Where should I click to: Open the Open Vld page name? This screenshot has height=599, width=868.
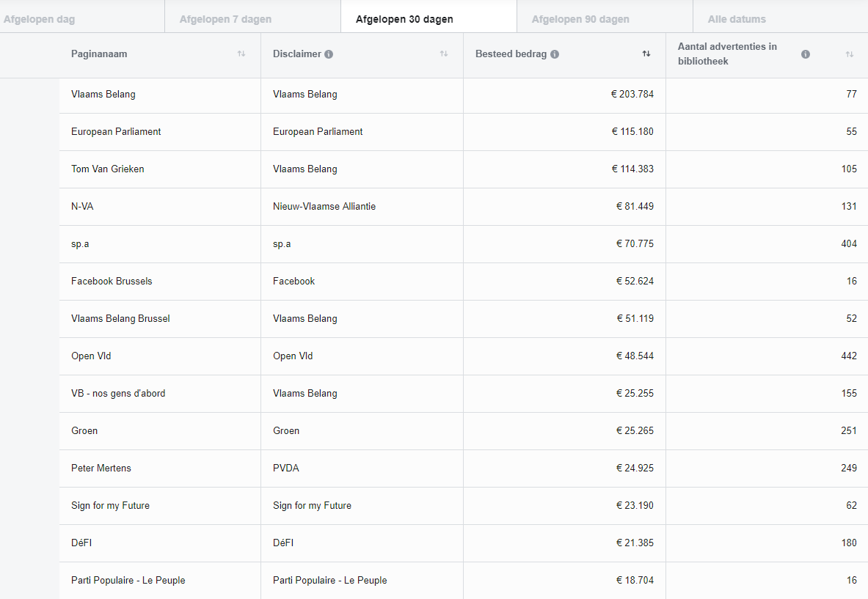point(91,356)
